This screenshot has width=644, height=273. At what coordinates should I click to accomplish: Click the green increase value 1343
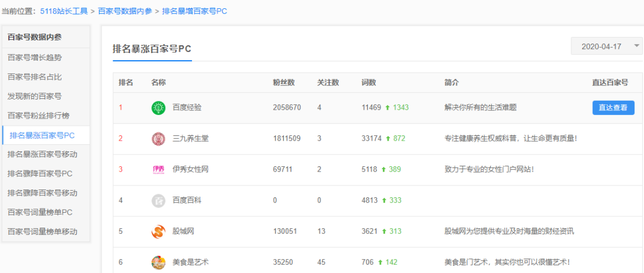point(401,107)
